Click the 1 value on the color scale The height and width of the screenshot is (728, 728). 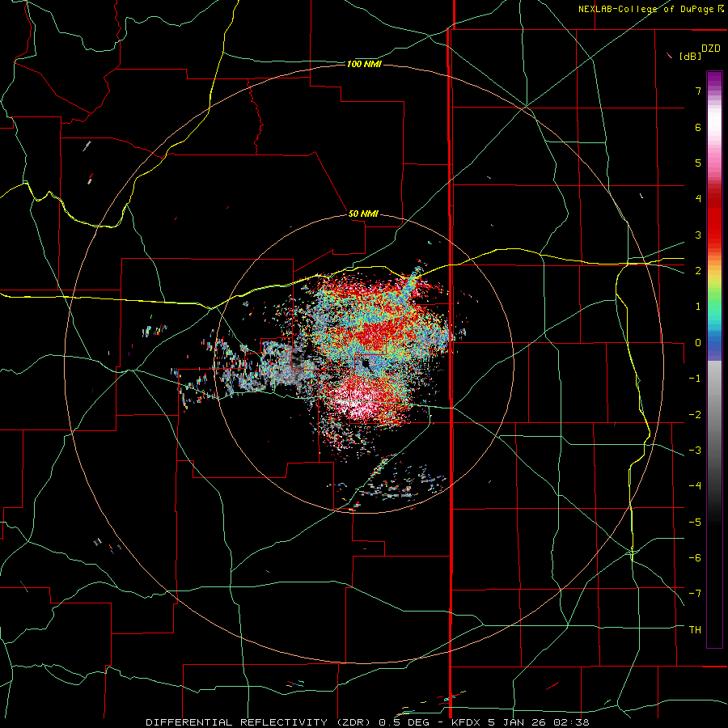point(698,307)
